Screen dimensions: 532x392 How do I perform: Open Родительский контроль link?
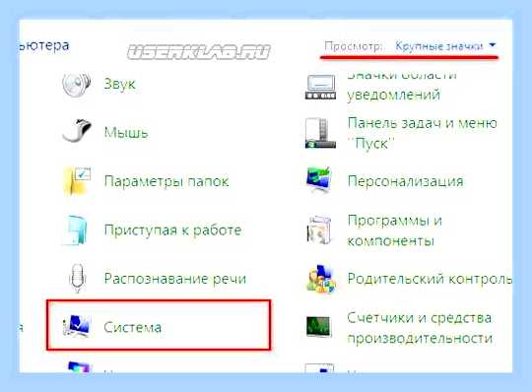click(x=430, y=279)
